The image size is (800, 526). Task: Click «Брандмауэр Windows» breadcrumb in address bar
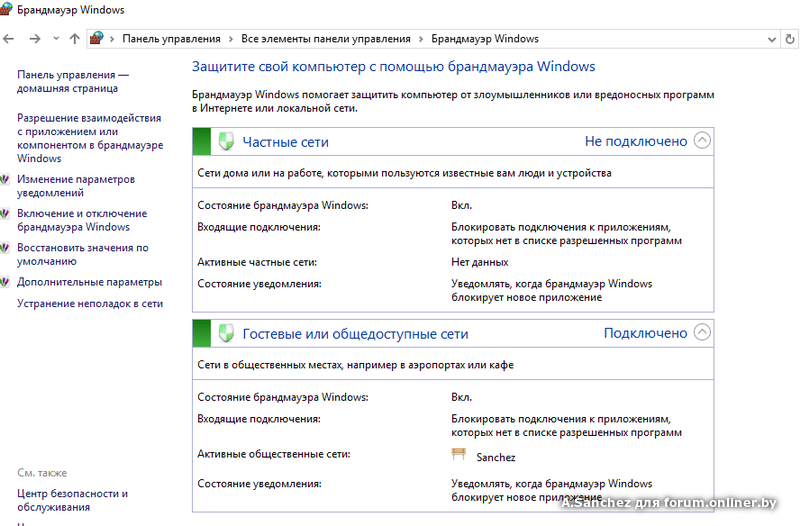click(x=485, y=39)
